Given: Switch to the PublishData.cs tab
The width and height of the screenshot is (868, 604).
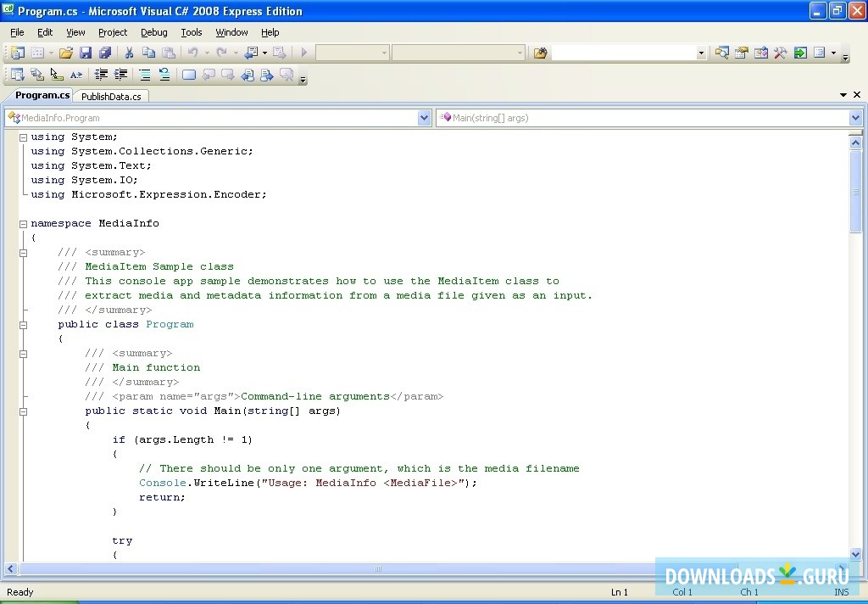Looking at the screenshot, I should click(111, 97).
